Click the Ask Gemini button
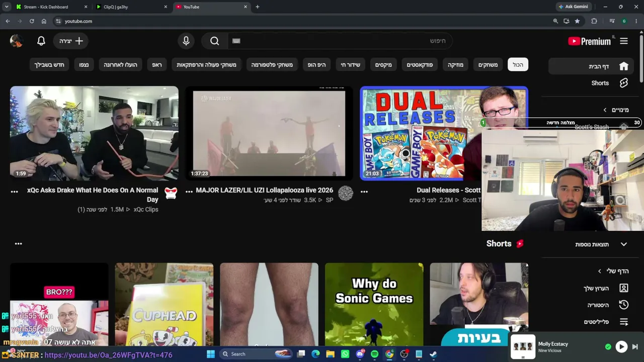The width and height of the screenshot is (644, 362). (573, 7)
